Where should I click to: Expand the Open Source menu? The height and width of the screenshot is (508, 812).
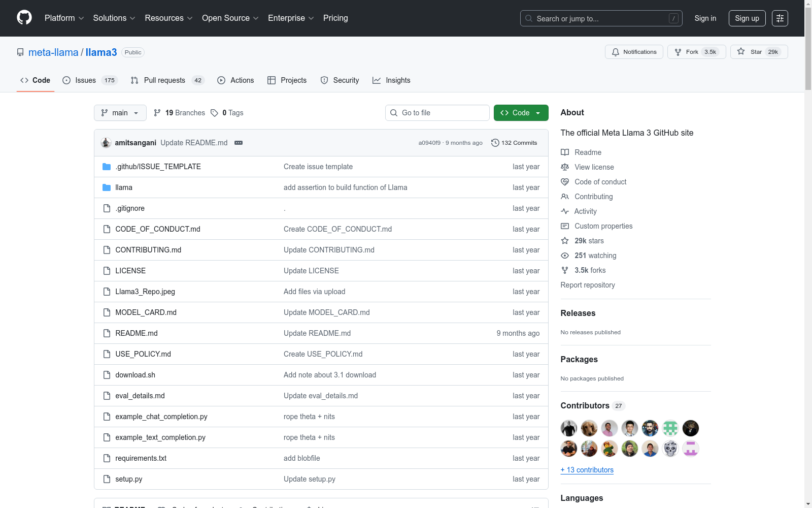(230, 18)
